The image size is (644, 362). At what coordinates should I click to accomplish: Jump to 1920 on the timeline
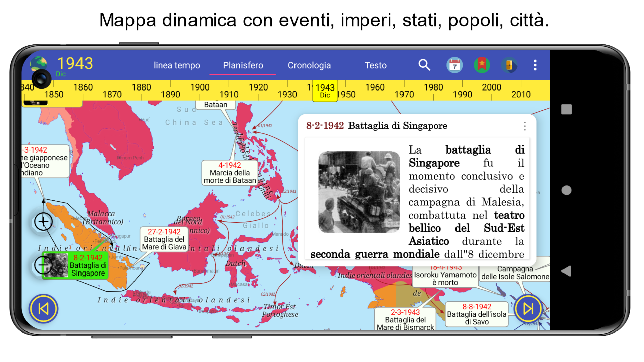258,87
